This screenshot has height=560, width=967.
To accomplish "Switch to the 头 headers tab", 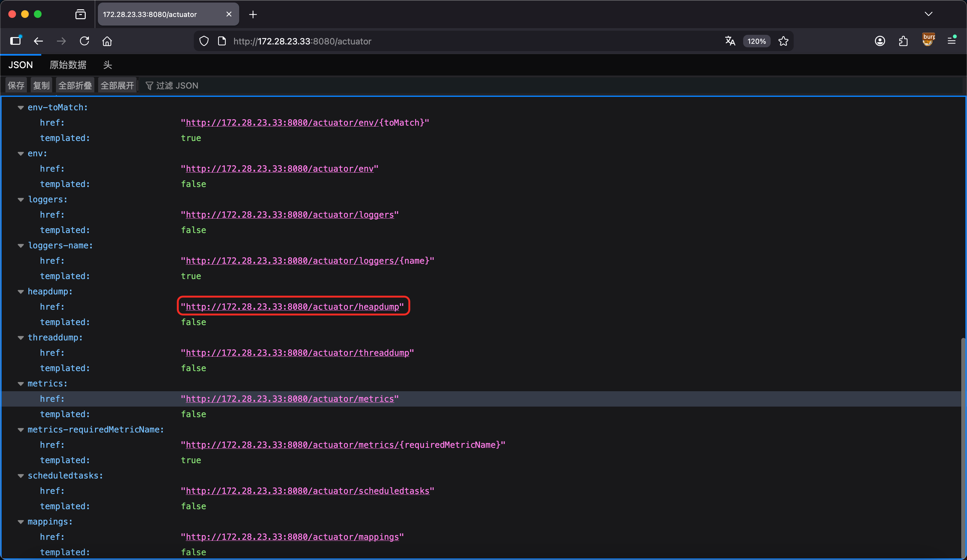I will pyautogui.click(x=107, y=65).
